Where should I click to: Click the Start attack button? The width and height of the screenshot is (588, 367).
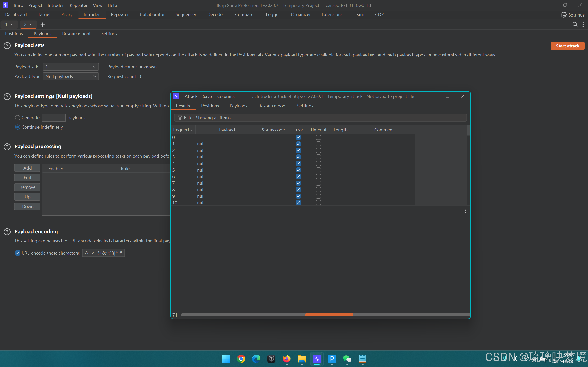[x=567, y=46]
